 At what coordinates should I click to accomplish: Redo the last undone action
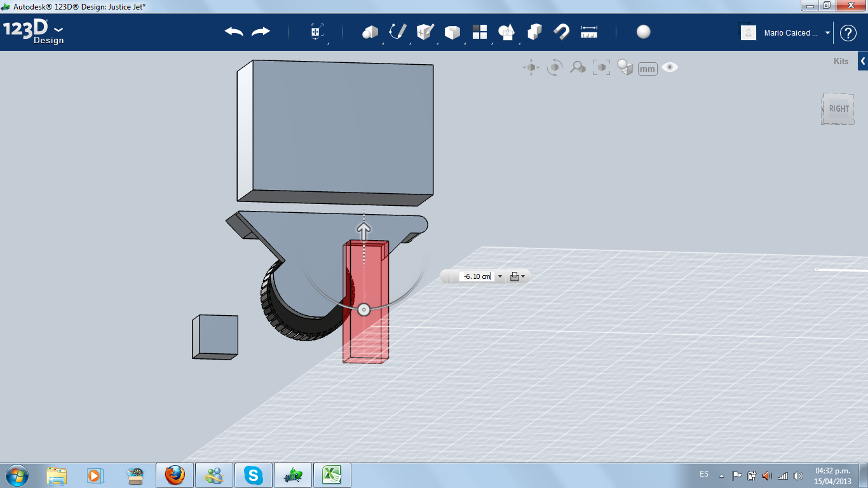261,32
